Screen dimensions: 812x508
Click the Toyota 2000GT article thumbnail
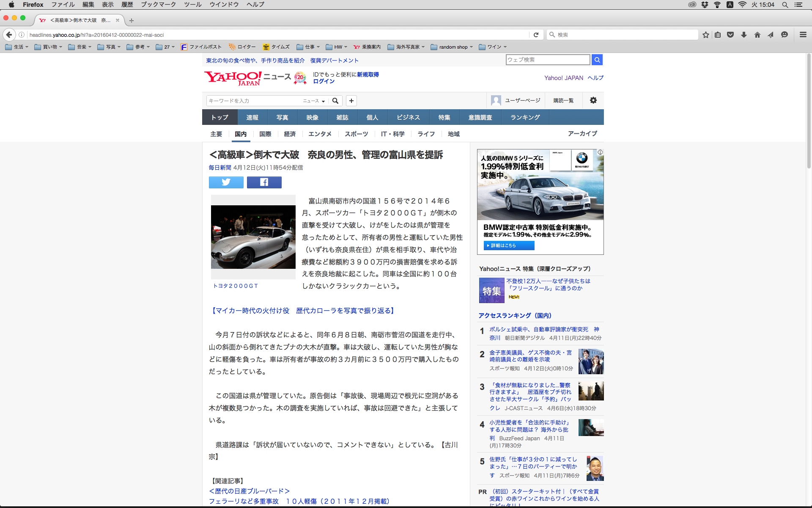(x=253, y=237)
